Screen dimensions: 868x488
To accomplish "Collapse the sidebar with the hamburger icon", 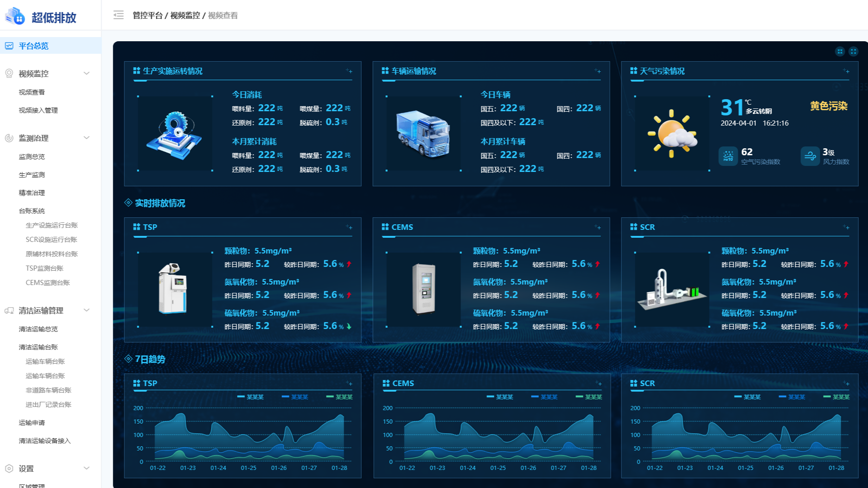I will (119, 15).
